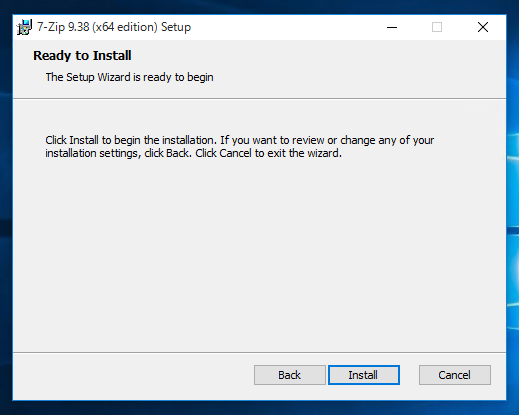Viewport: 519px width, 415px height.
Task: Click the "7-Zip 9.38 (x64 edition) Setup" title
Action: click(114, 27)
